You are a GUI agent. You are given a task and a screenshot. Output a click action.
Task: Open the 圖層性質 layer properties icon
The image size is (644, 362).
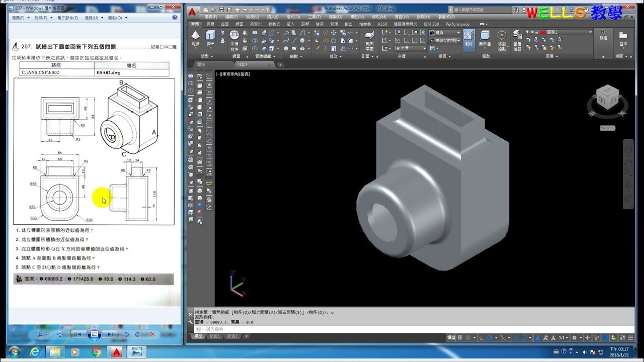coord(517,40)
